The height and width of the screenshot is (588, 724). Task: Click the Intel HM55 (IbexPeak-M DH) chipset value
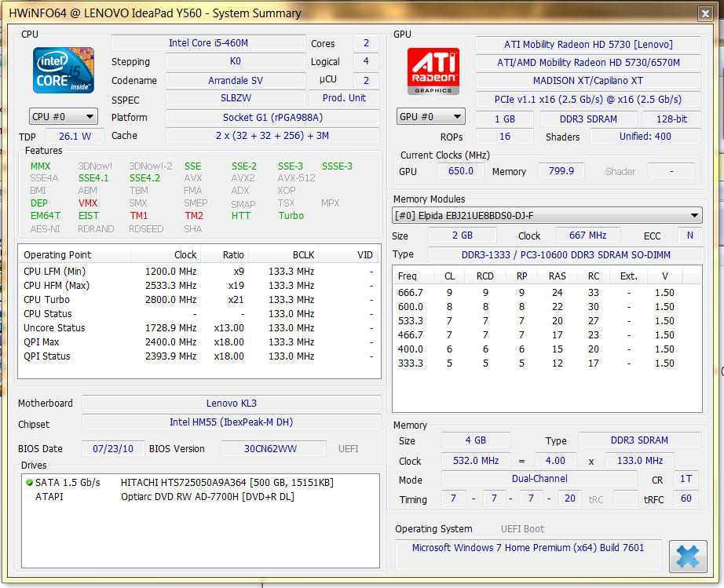[x=232, y=422]
